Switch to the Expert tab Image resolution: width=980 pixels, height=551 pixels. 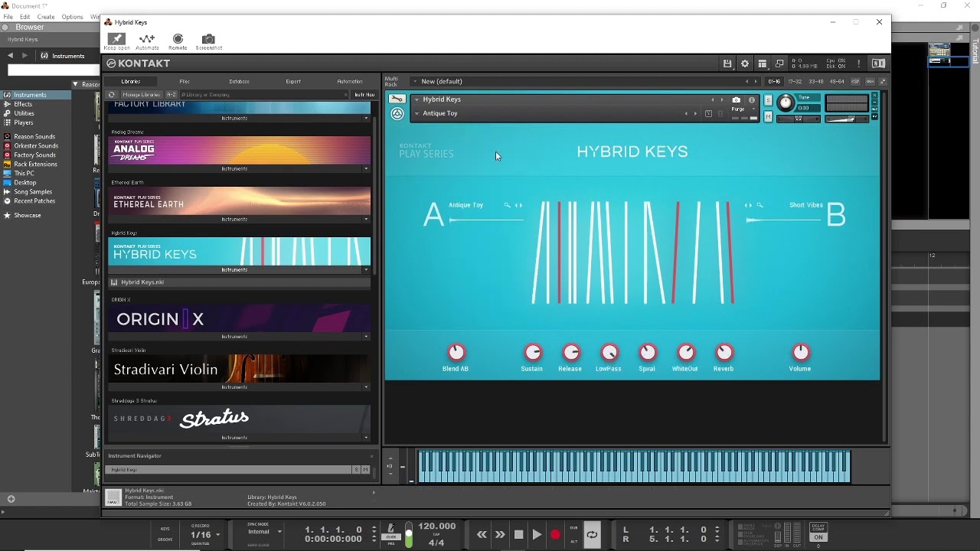click(293, 81)
